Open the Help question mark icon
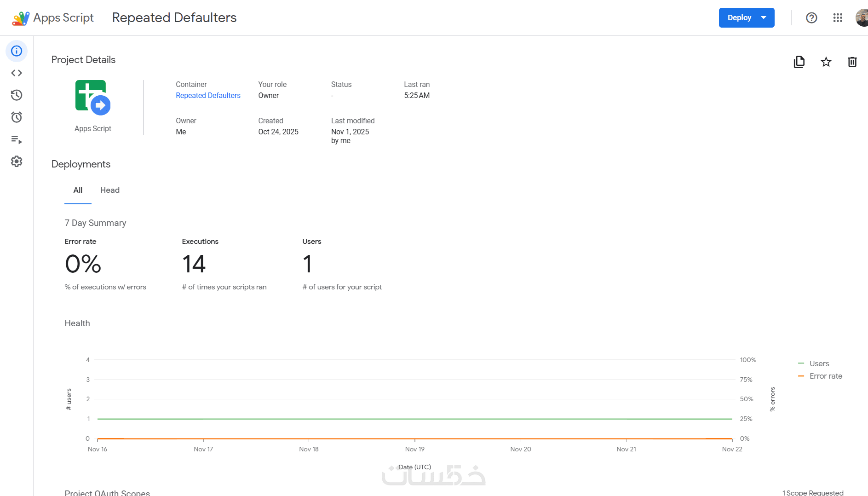The width and height of the screenshot is (868, 496). point(811,18)
